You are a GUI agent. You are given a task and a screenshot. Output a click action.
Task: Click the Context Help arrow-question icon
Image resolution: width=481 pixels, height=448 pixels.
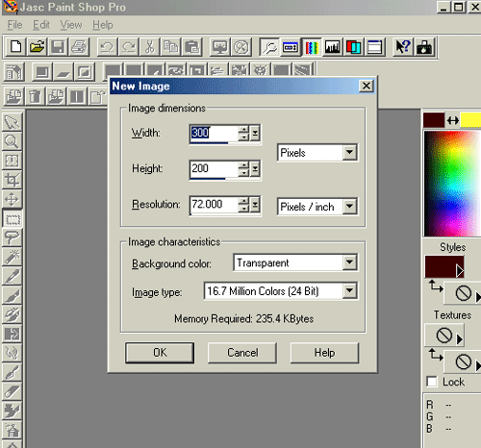tap(403, 47)
